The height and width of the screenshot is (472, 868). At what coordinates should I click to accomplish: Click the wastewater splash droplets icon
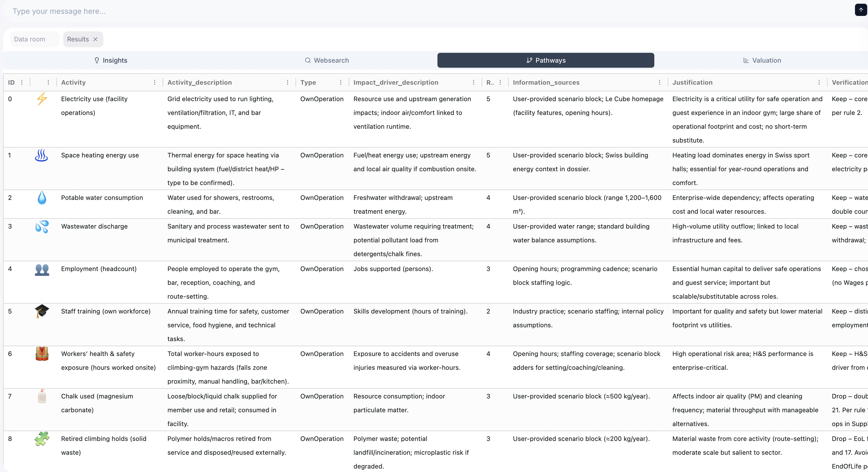42,226
